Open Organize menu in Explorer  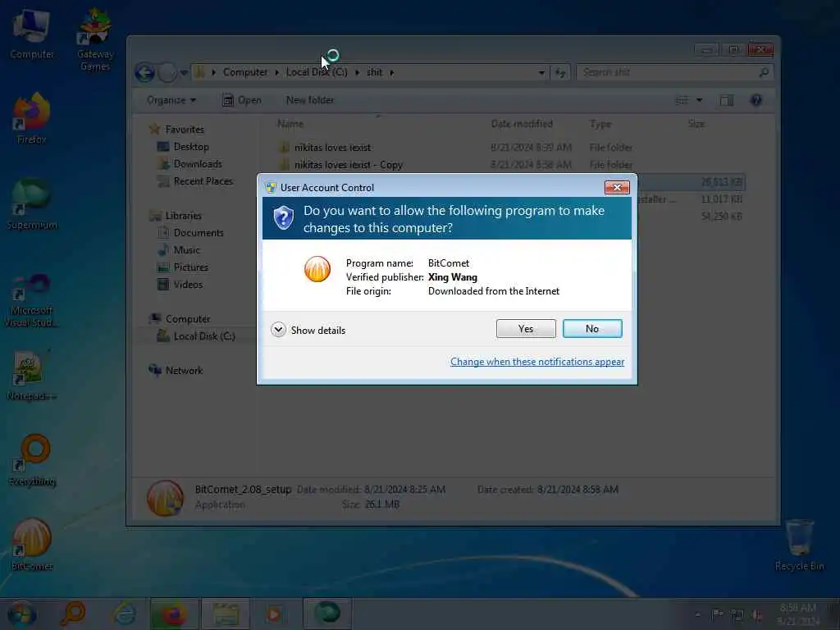click(x=171, y=100)
